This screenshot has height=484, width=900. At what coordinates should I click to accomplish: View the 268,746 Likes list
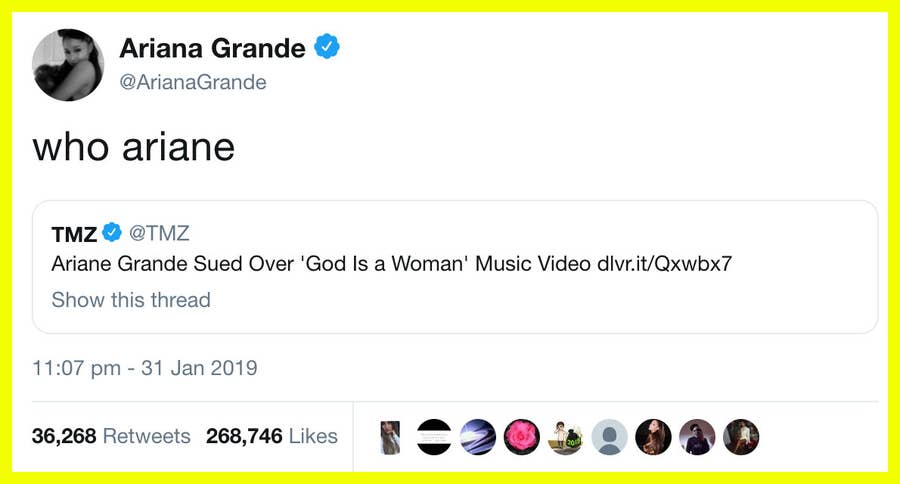tap(271, 436)
